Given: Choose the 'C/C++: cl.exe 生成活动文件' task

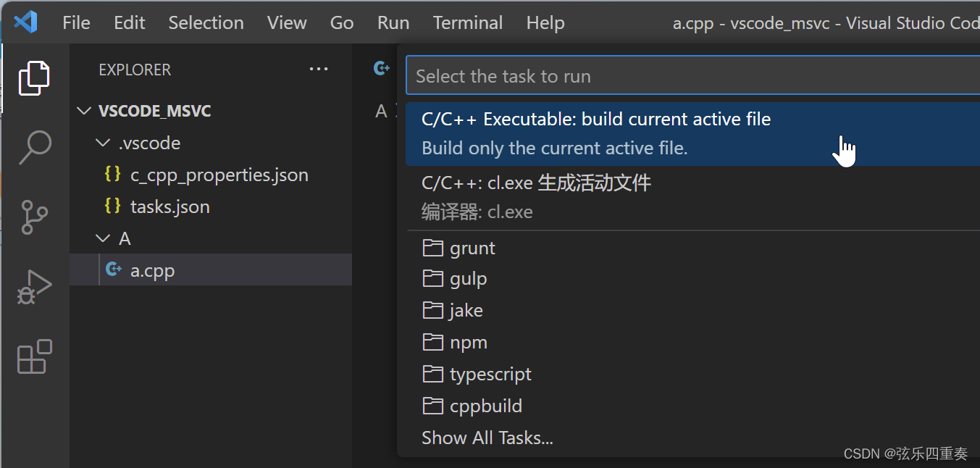Looking at the screenshot, I should coord(536,183).
